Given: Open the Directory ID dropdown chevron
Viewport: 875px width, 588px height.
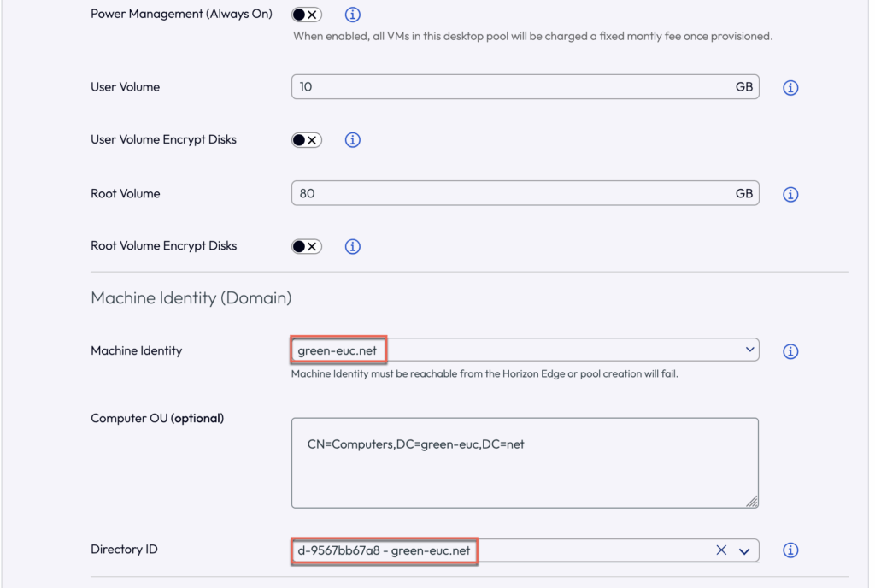Looking at the screenshot, I should pyautogui.click(x=743, y=551).
